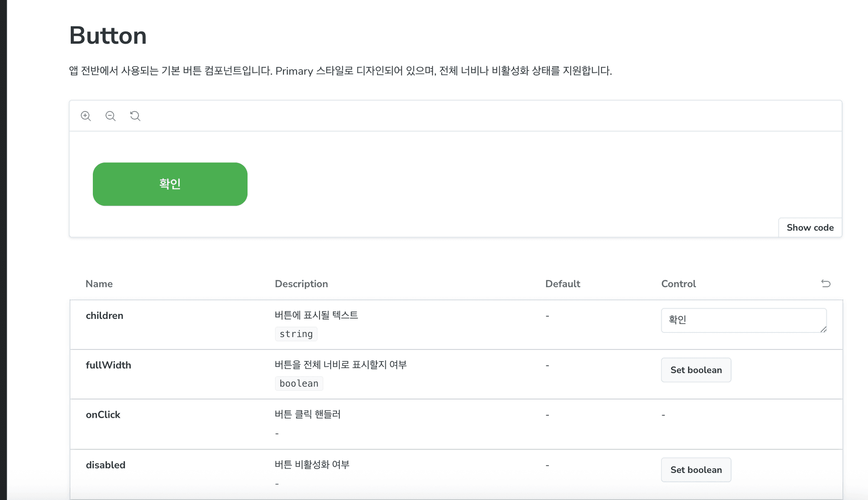
Task: Click the string type badge
Action: (x=296, y=334)
